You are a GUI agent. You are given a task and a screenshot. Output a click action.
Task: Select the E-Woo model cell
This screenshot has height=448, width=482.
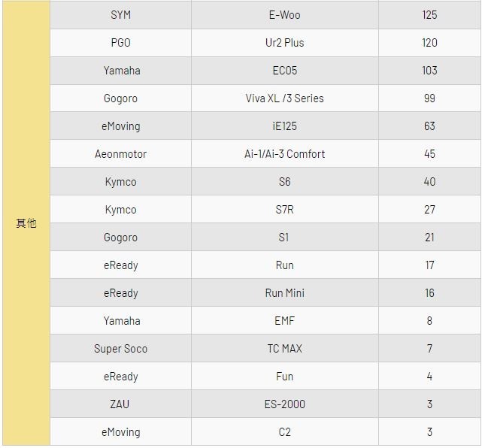(285, 15)
